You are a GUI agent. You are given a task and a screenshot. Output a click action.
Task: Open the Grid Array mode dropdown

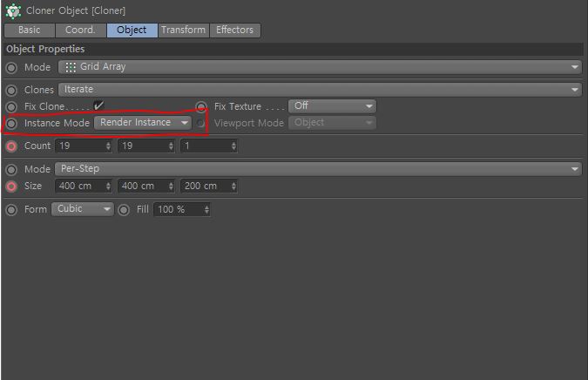320,67
